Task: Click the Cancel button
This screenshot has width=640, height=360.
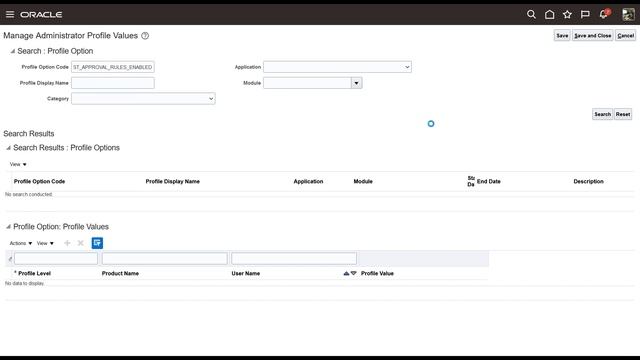Action: click(x=625, y=36)
